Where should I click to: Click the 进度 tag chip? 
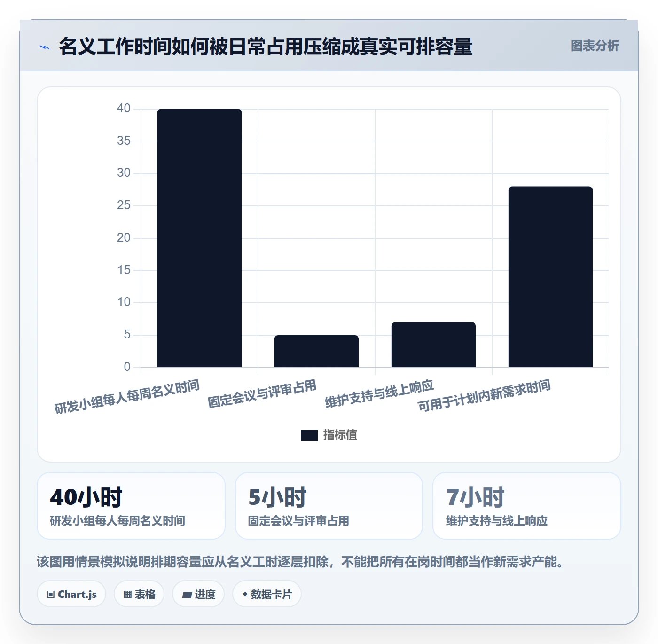198,594
